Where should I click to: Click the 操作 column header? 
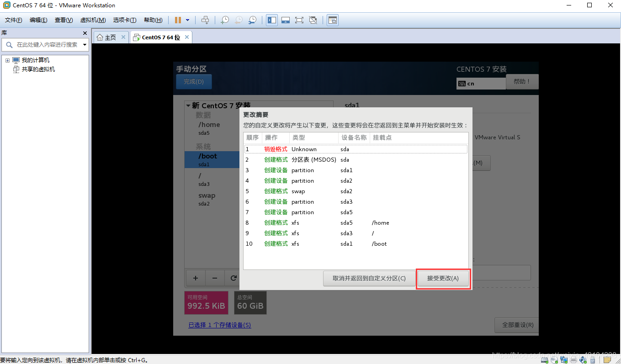coord(276,137)
